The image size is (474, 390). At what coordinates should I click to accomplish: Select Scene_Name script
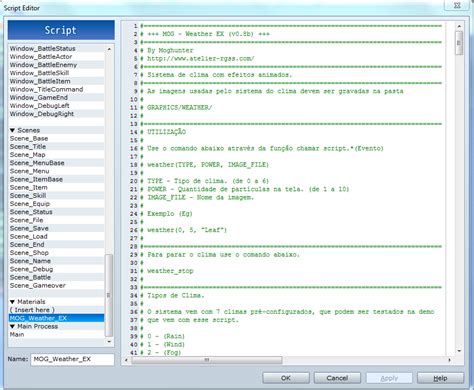[57, 261]
